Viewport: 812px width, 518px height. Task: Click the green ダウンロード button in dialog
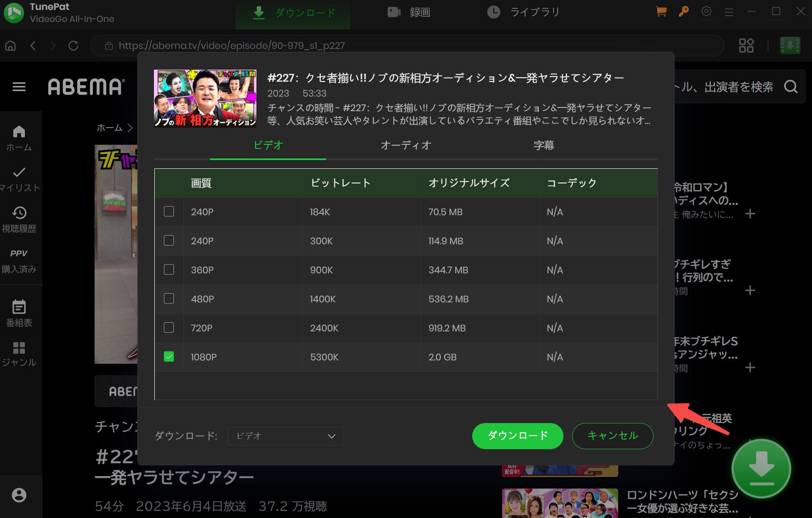(517, 436)
